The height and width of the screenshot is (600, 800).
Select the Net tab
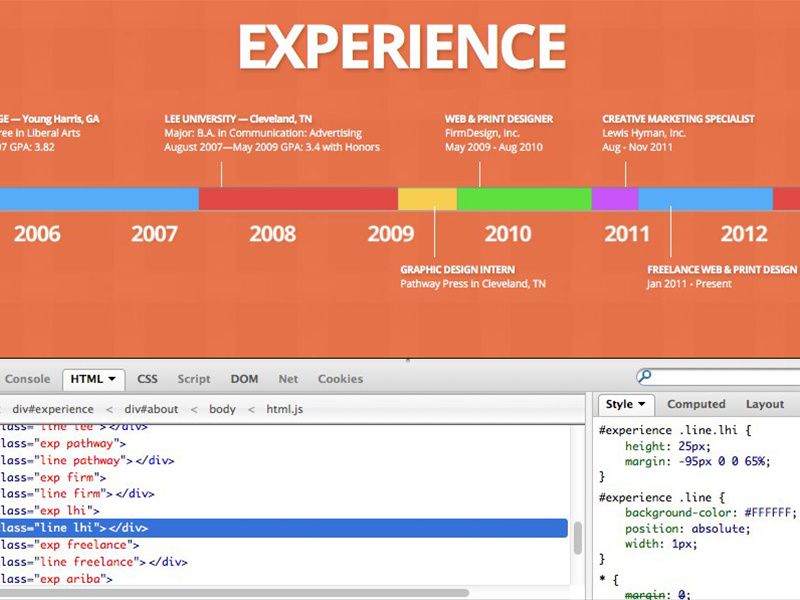pos(288,379)
